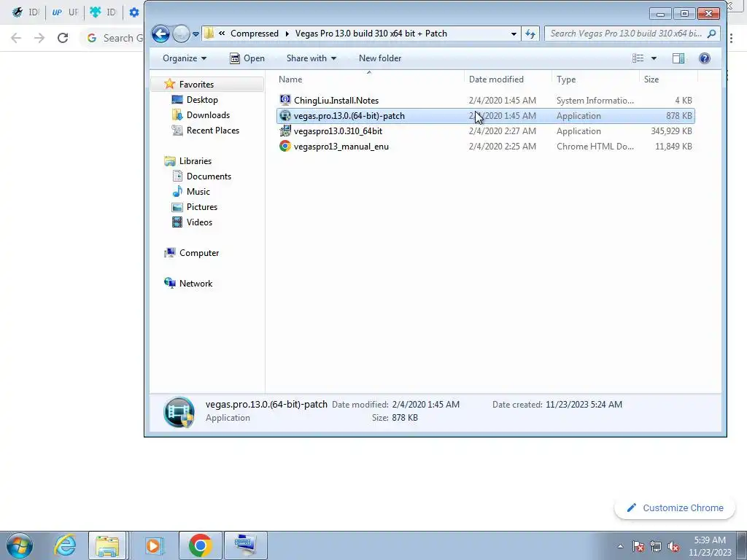Open Recent Places in the navigation pane

(212, 130)
